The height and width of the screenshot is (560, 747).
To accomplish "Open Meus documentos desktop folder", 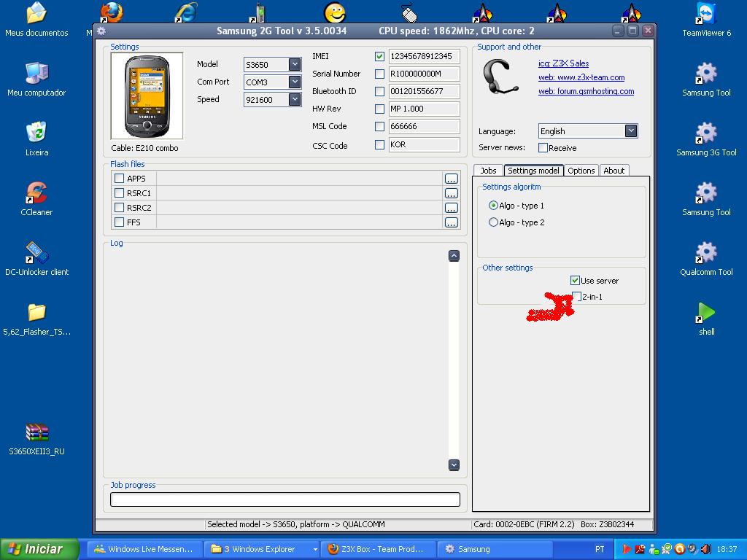I will click(36, 20).
